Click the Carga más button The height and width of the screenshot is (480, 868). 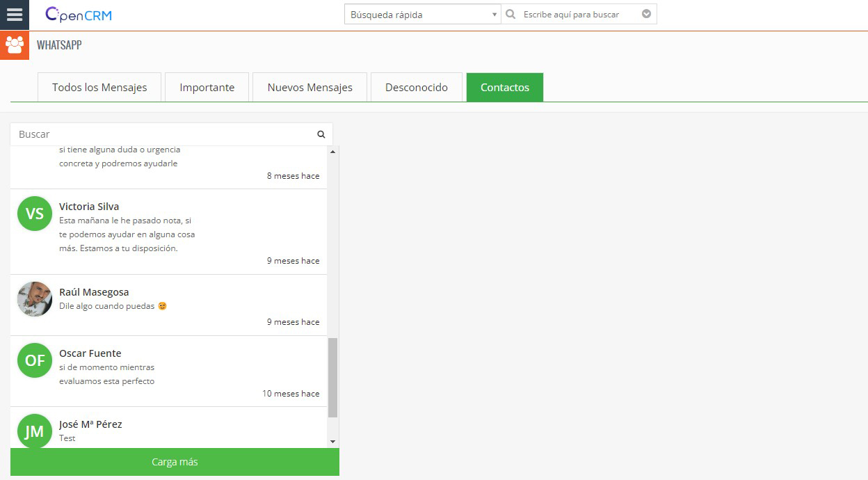pos(175,462)
